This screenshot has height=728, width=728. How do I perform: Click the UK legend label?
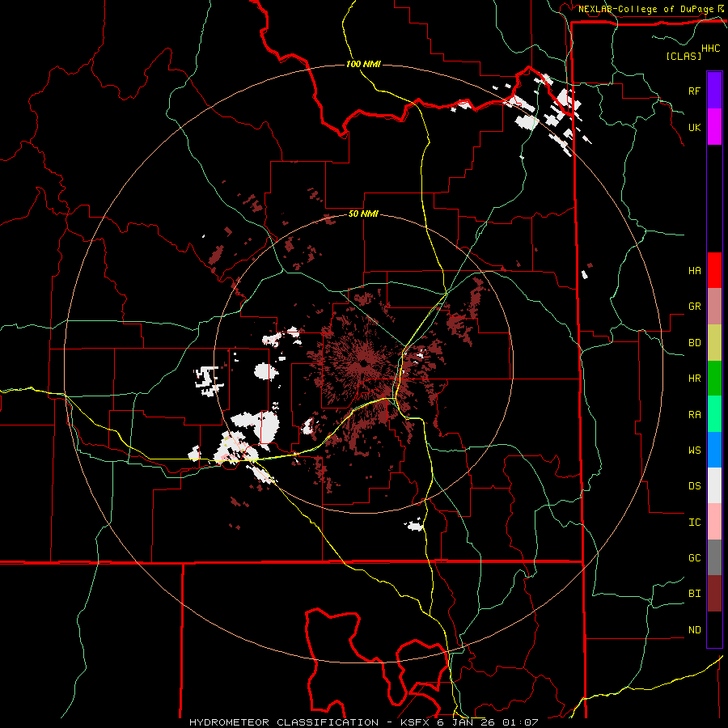point(694,128)
